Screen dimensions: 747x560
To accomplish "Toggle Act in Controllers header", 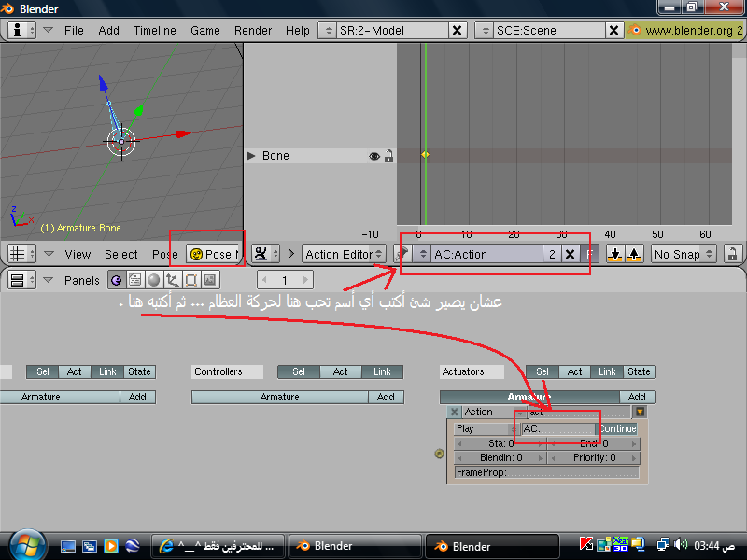I will tap(340, 371).
